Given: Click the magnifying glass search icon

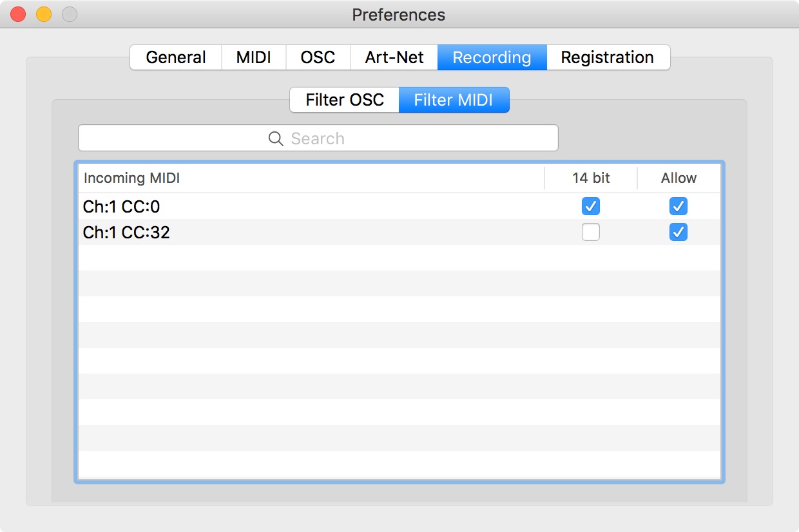Looking at the screenshot, I should (x=276, y=138).
